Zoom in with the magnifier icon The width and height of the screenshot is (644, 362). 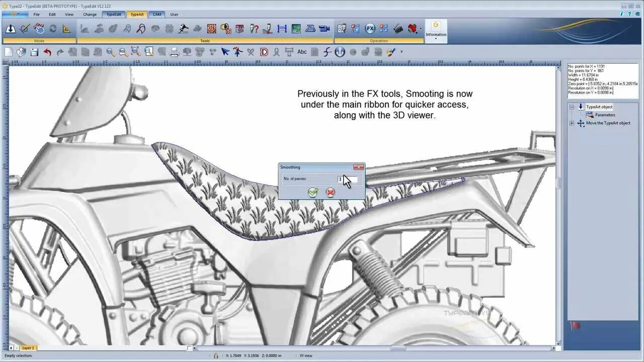click(110, 52)
